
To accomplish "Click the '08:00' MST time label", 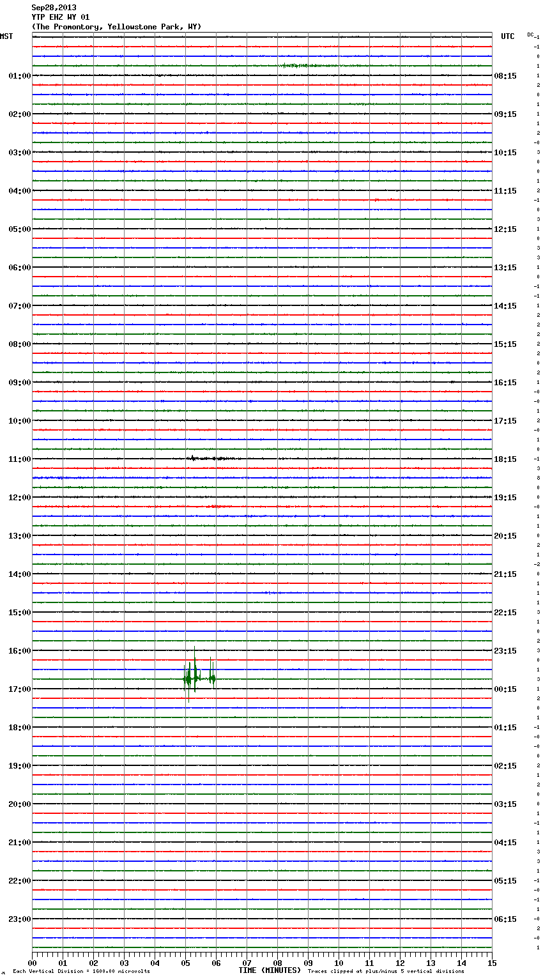I will tap(19, 344).
